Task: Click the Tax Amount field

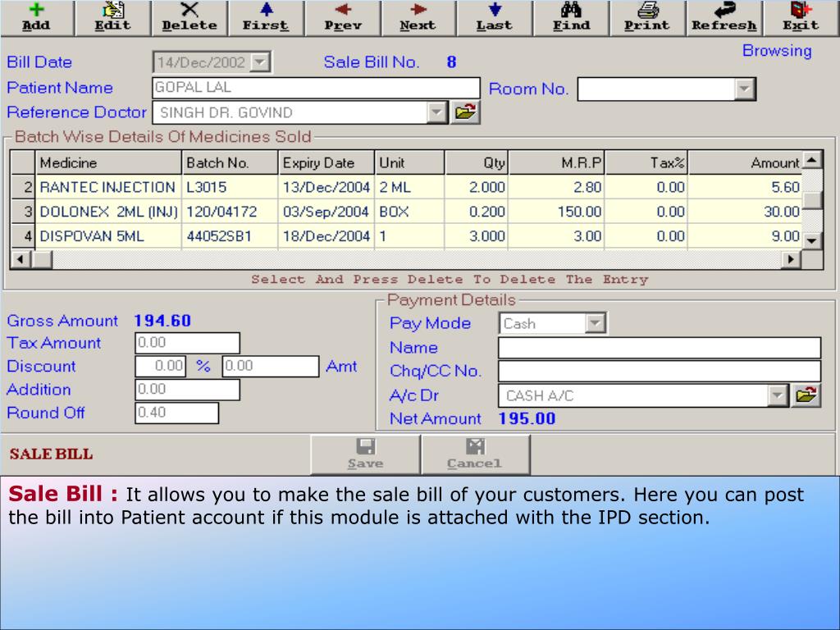Action: [x=188, y=343]
